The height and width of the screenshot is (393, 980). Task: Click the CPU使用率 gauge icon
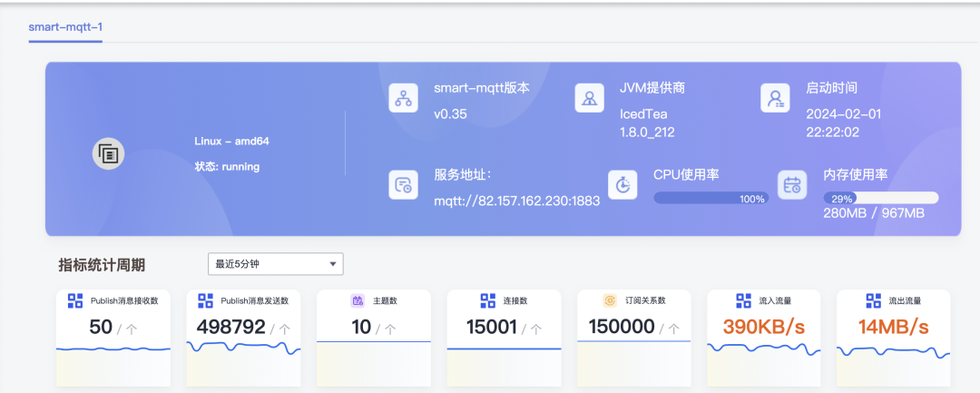click(x=622, y=185)
